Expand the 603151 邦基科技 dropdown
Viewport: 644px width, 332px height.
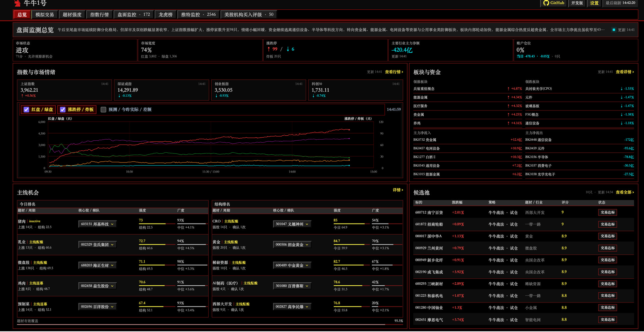point(97,224)
